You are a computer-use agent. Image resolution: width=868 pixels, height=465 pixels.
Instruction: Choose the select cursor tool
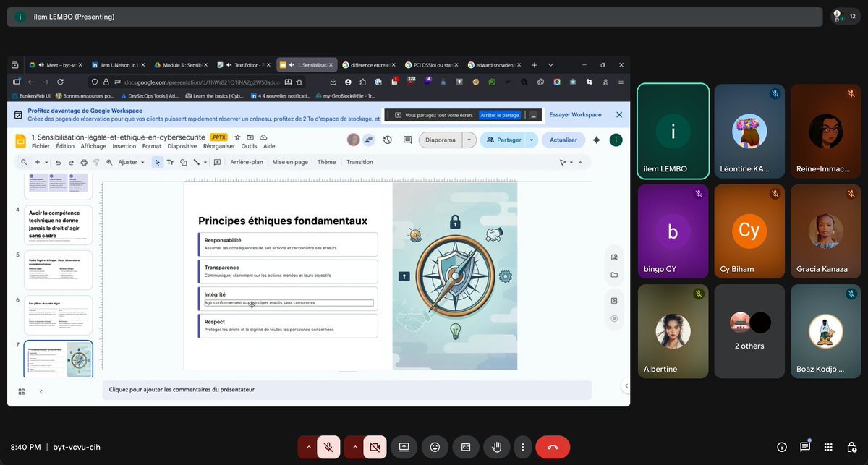click(x=158, y=162)
